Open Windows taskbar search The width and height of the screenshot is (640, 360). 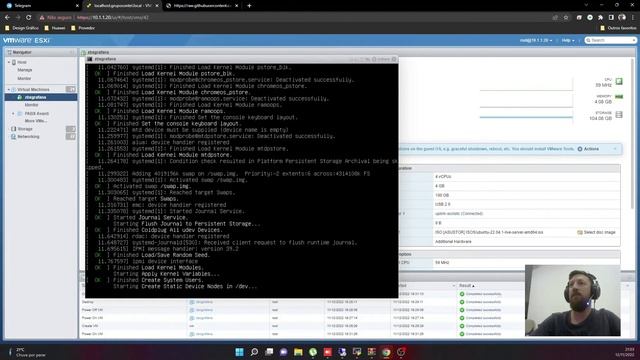(x=254, y=352)
